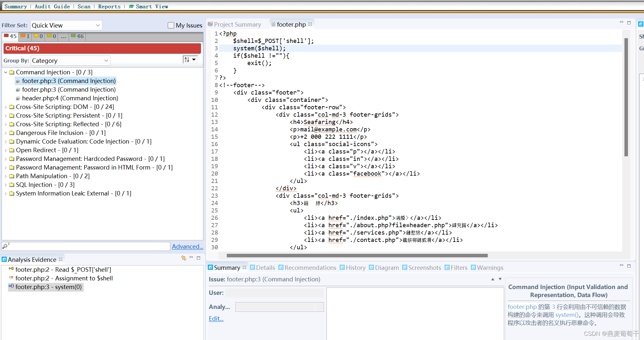644x340 pixels.
Task: Click the code editor horizontal scrollbar
Action: pyautogui.click(x=357, y=256)
